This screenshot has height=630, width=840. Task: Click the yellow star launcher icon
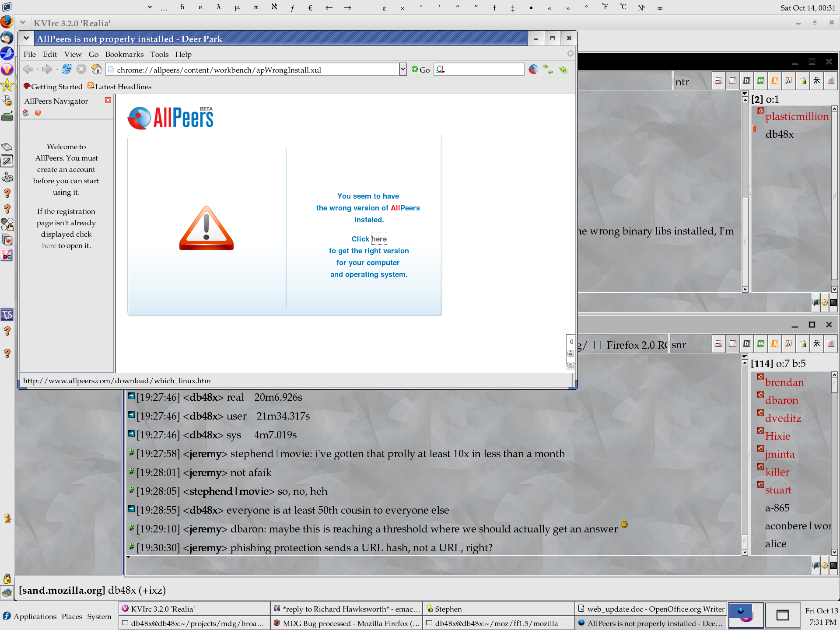point(7,85)
